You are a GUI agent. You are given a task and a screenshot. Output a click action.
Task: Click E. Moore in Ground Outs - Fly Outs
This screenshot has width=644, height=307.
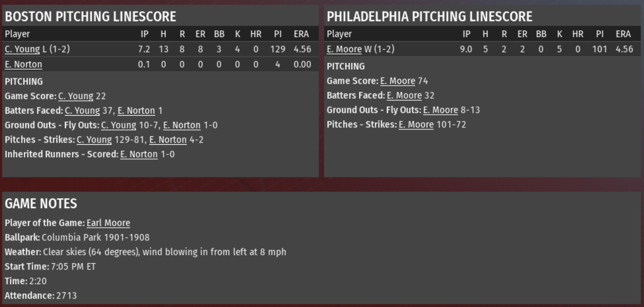tap(440, 110)
